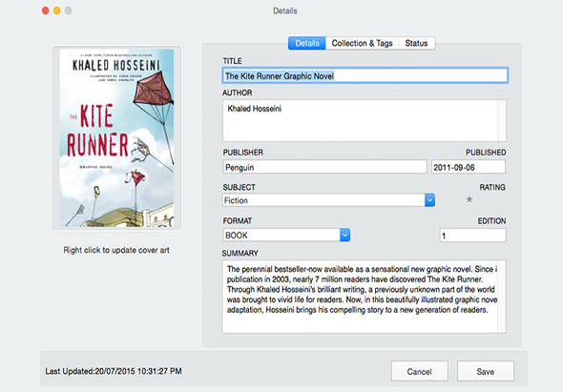The image size is (563, 392).
Task: Click the Title field with The Kite Runner
Action: tap(365, 75)
